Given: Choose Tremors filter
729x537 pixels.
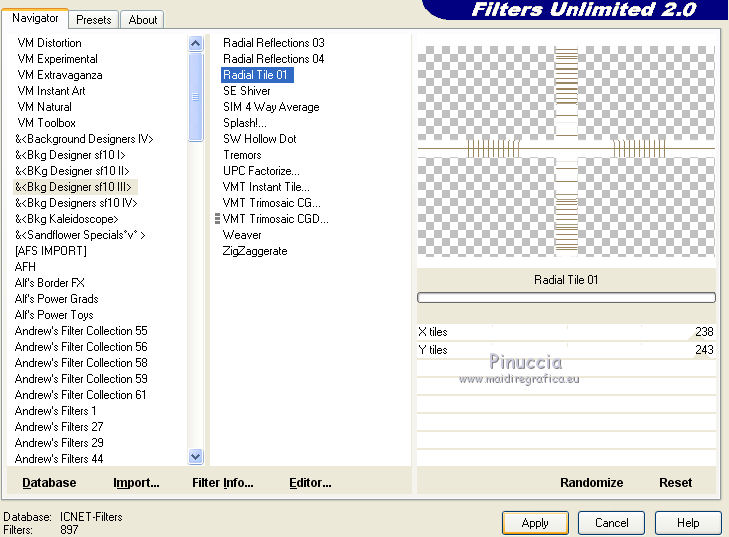Looking at the screenshot, I should 242,155.
